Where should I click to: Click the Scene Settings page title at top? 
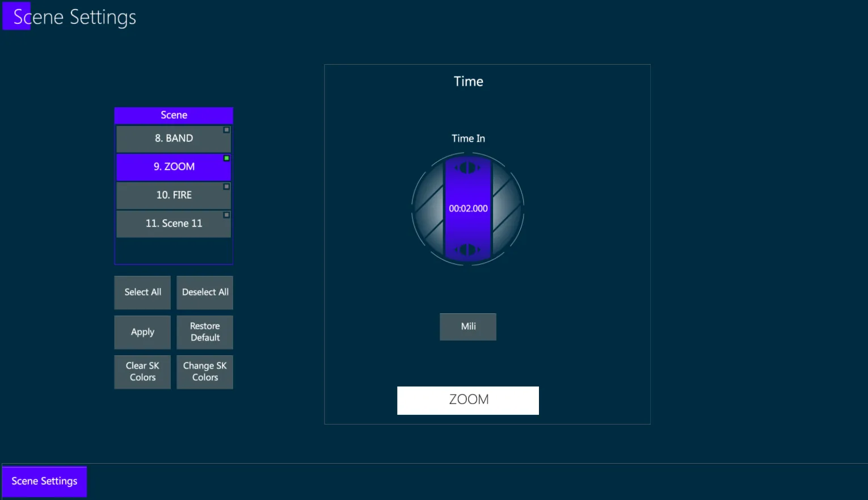coord(74,17)
